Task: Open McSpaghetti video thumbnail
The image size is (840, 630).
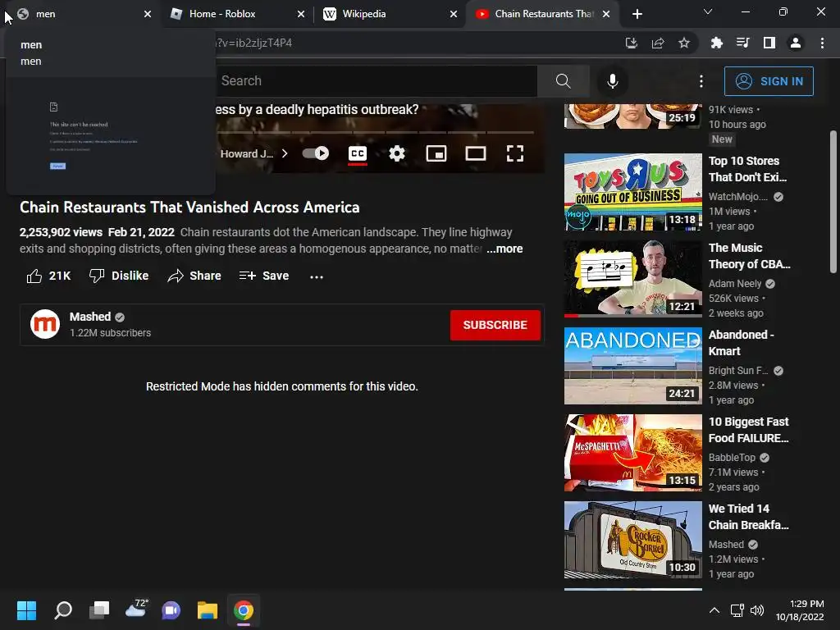Action: 632,453
